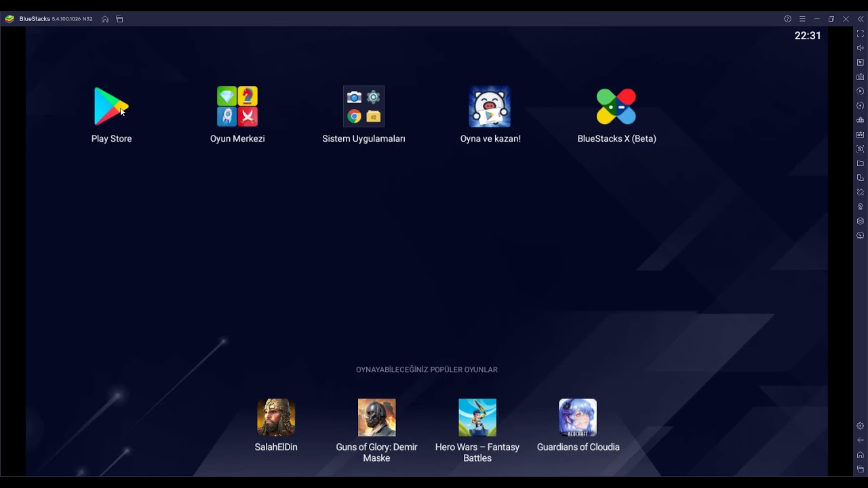Open the help question mark icon
Image resolution: width=868 pixels, height=488 pixels.
787,19
